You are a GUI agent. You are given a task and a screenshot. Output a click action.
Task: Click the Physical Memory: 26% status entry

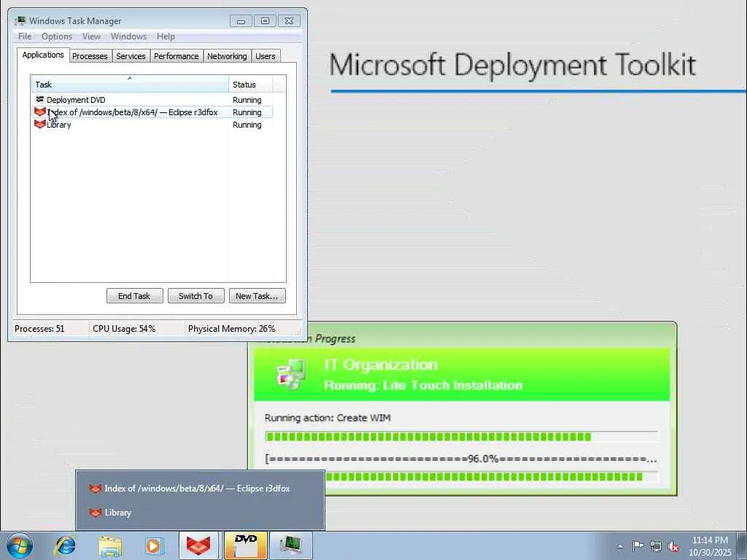pos(231,329)
